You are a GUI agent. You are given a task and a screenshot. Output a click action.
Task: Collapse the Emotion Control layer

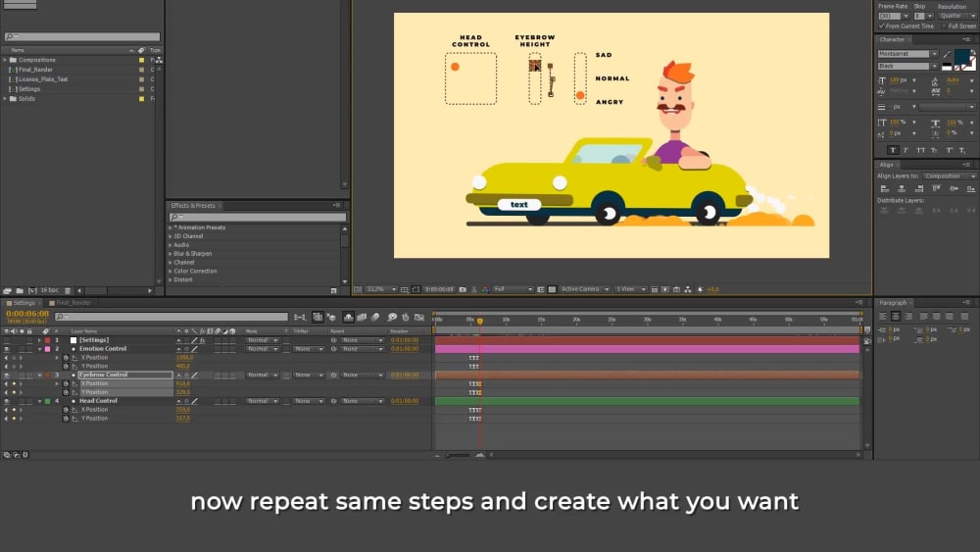tap(39, 349)
